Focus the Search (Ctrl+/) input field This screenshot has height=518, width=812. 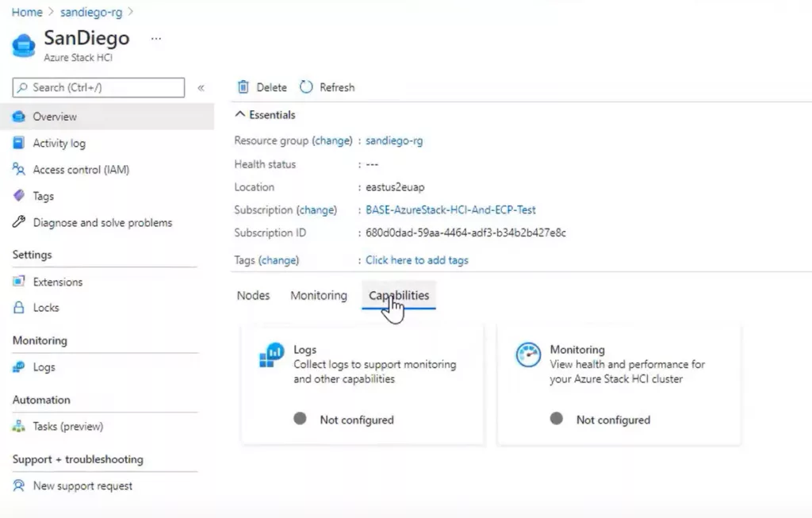coord(98,87)
